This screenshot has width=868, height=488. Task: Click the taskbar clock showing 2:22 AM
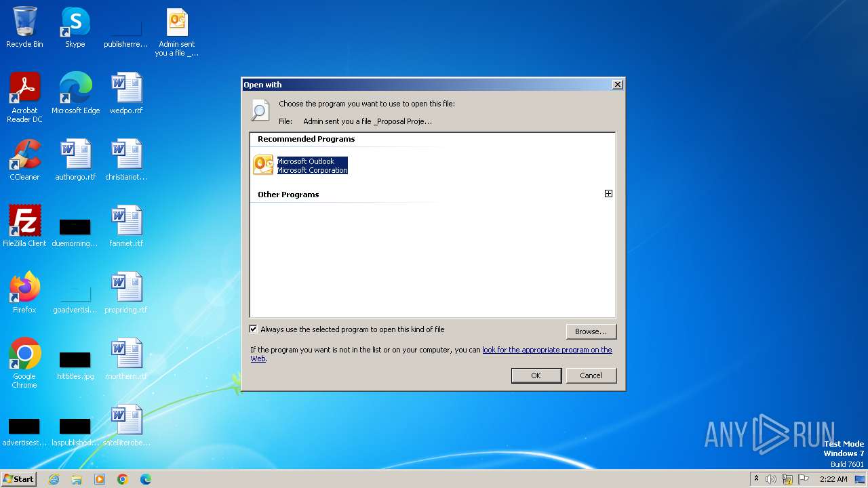pyautogui.click(x=833, y=479)
